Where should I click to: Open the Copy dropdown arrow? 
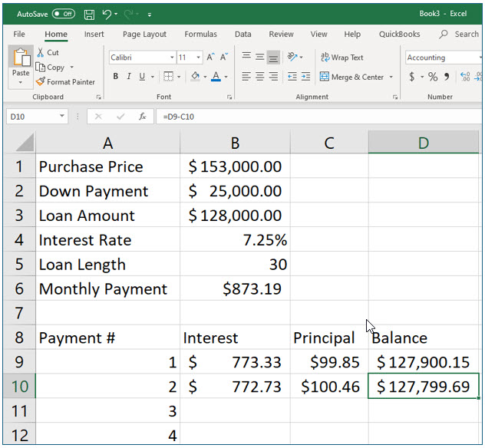click(x=72, y=67)
